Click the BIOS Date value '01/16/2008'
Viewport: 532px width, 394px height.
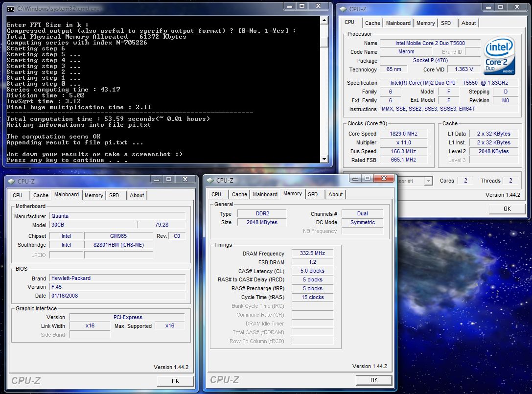[x=117, y=296]
